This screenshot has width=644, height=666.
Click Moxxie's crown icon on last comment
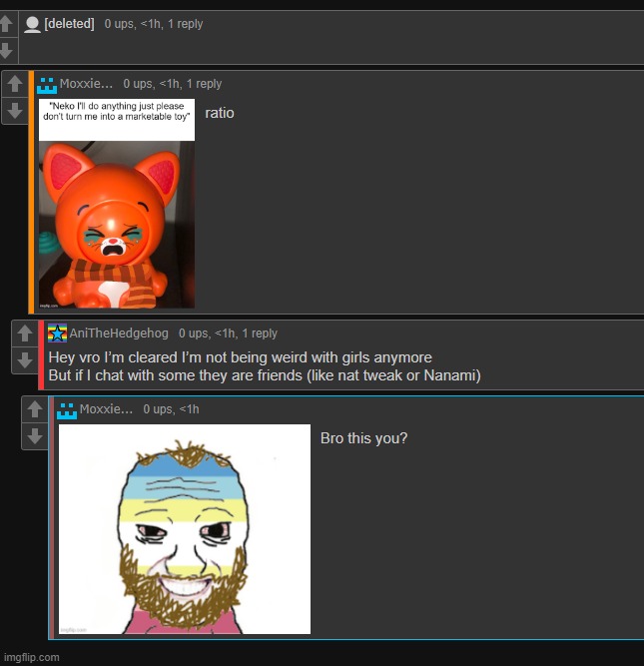point(67,411)
